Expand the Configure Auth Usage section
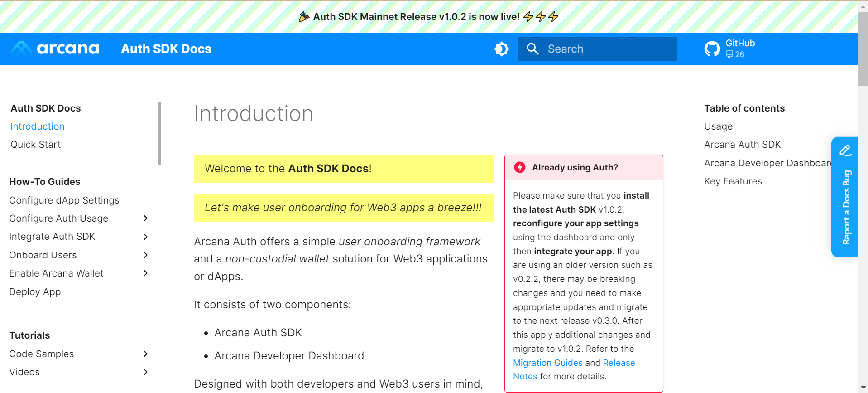Image resolution: width=868 pixels, height=393 pixels. point(146,218)
